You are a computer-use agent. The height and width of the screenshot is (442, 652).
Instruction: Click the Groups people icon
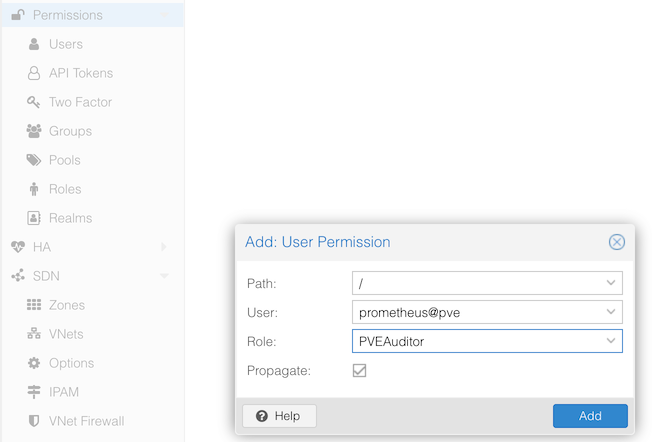pos(33,131)
